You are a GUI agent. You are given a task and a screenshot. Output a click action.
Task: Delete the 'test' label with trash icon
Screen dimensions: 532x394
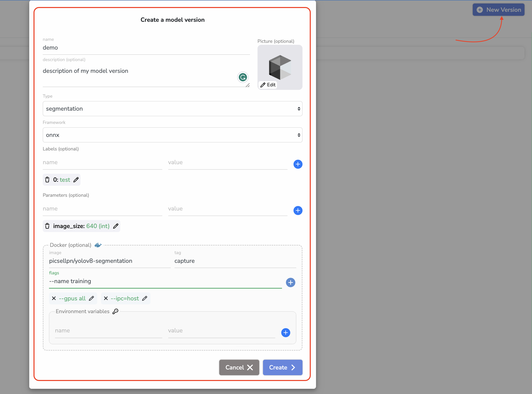click(47, 180)
